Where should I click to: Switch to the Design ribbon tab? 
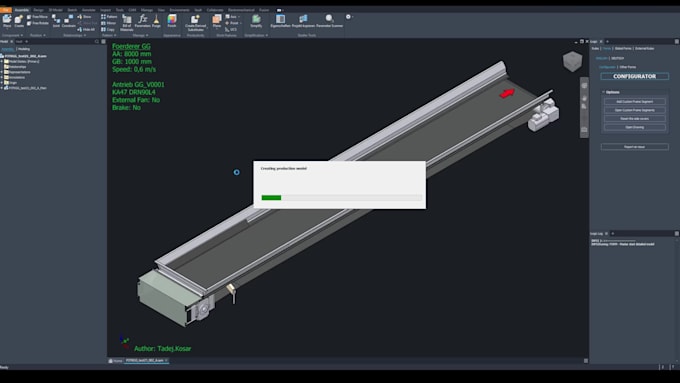pos(38,10)
